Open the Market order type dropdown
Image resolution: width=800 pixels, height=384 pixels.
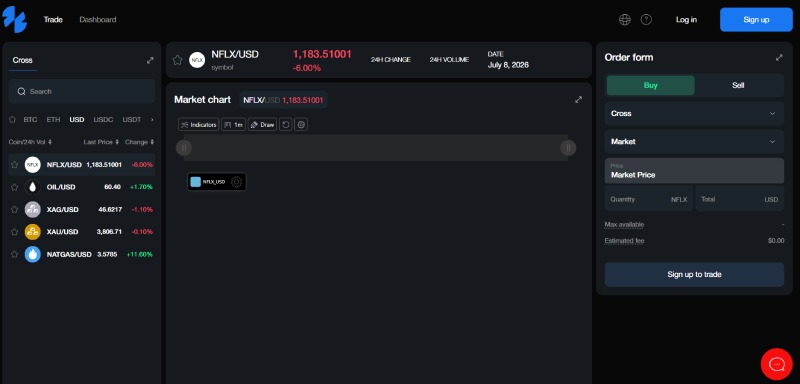coord(694,142)
